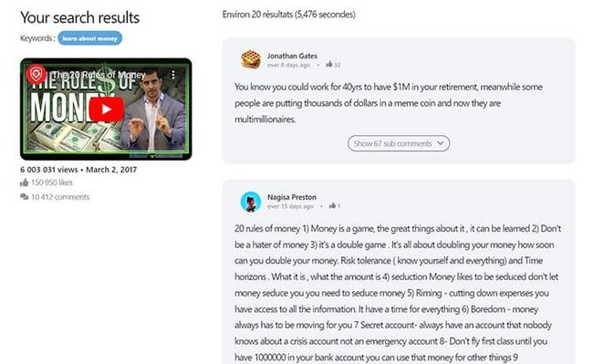
Task: Open Jonathan Gates' profile name link
Action: point(292,56)
